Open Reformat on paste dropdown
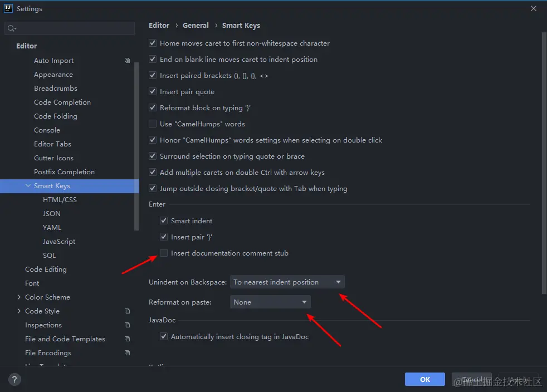 click(270, 302)
